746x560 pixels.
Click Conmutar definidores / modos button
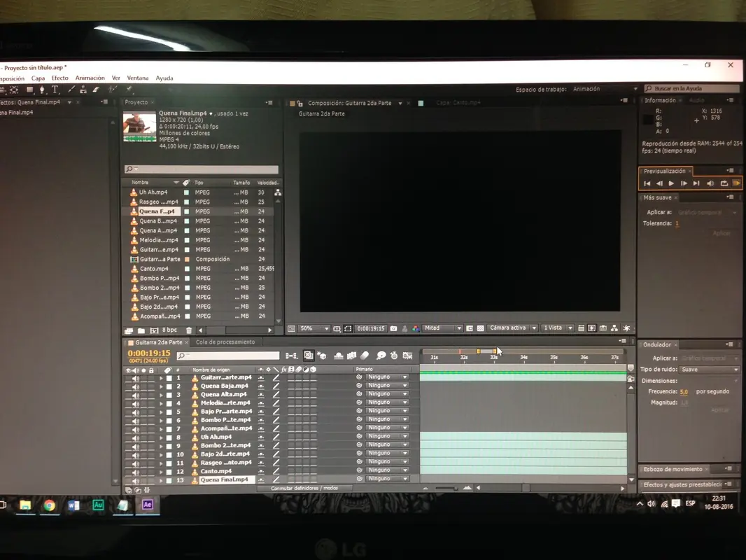304,488
